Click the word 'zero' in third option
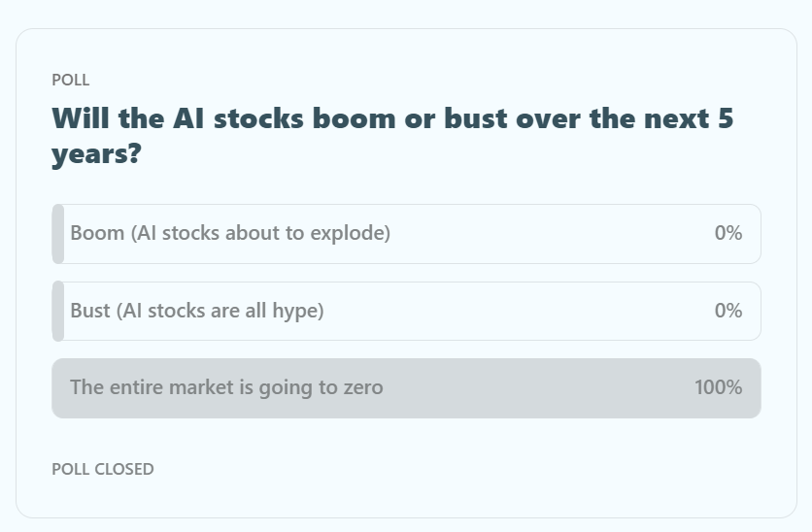Viewport: 812px width, 532px height. pos(363,388)
